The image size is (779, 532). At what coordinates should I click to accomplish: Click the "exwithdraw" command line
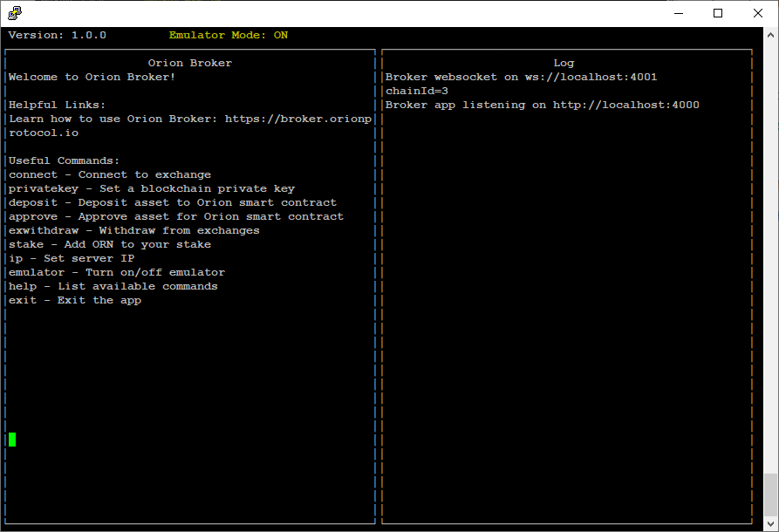click(x=134, y=230)
